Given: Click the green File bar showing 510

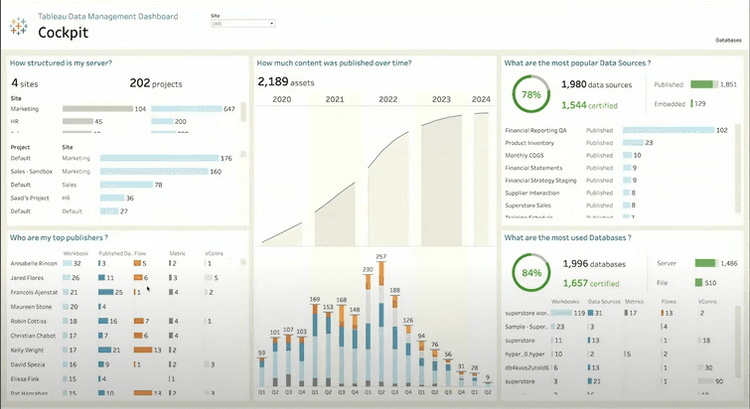Looking at the screenshot, I should coord(699,283).
